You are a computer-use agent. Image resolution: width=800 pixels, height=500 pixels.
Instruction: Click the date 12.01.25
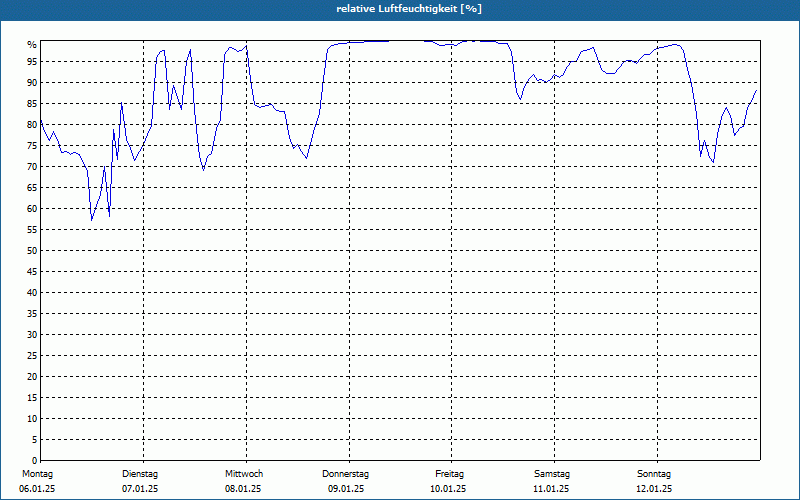pos(654,489)
